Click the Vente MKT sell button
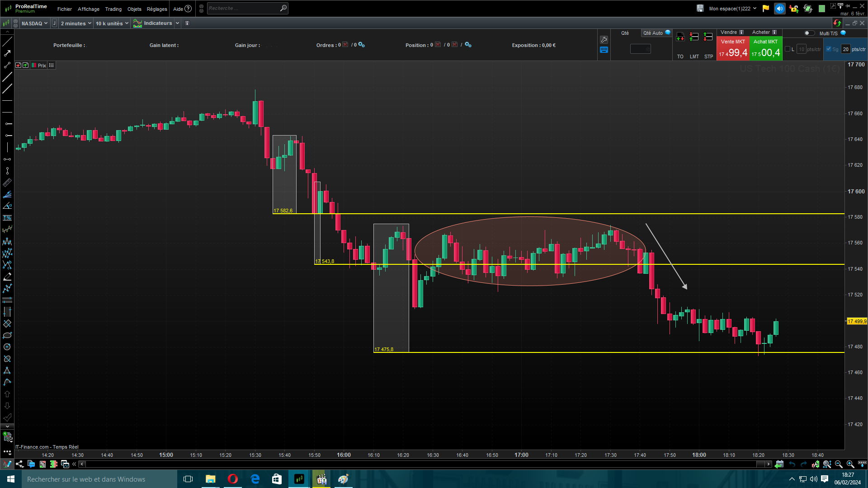The image size is (868, 488). pyautogui.click(x=733, y=49)
